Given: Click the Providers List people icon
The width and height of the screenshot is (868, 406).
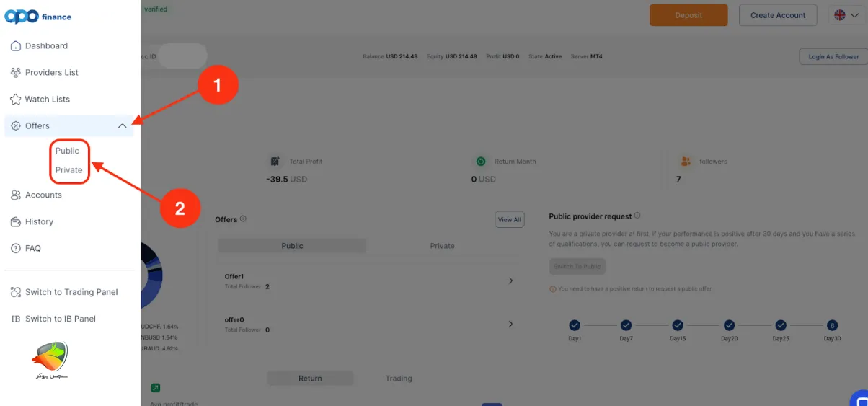Looking at the screenshot, I should coord(16,72).
